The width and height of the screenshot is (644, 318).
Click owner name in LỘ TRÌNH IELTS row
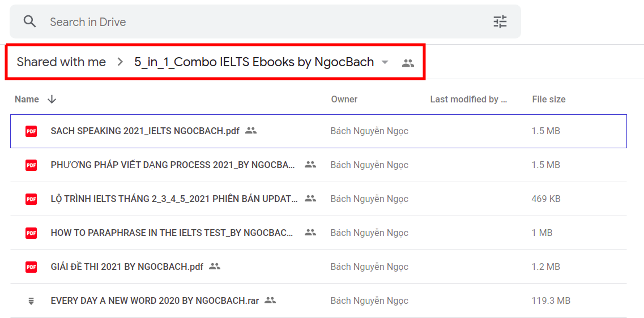369,199
